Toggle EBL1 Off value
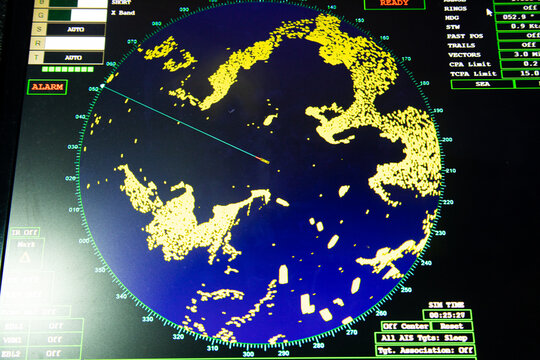This screenshot has height=360, width=540. click(x=55, y=326)
